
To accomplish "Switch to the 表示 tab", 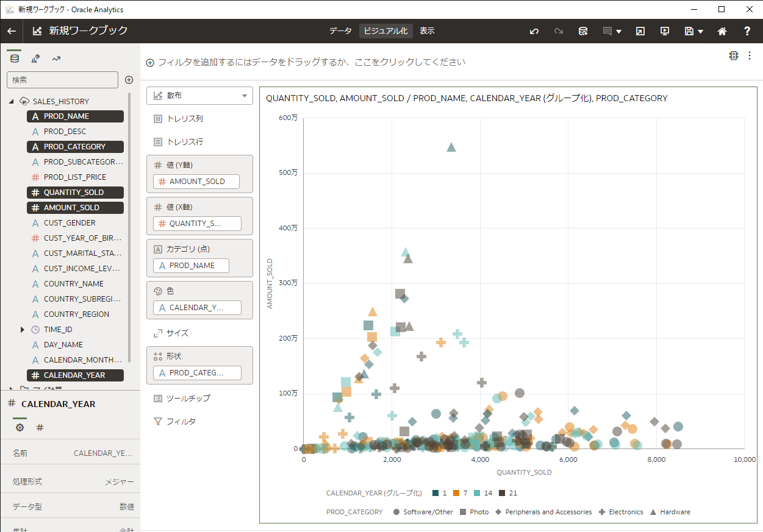I will [427, 30].
